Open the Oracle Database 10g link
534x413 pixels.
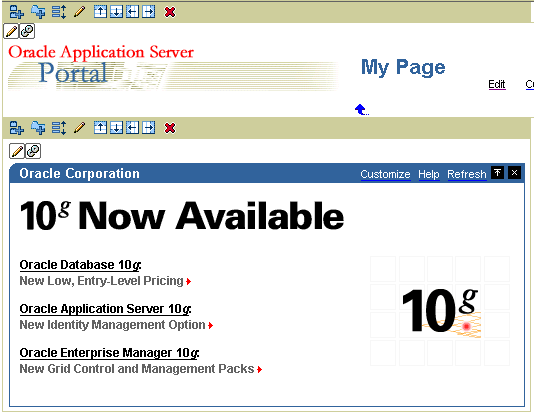pyautogui.click(x=80, y=265)
